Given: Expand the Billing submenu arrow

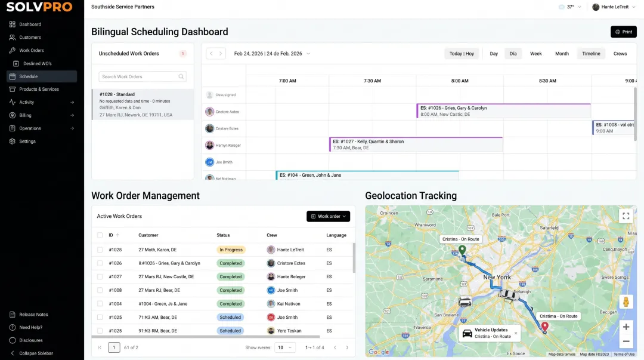Looking at the screenshot, I should pos(72,116).
